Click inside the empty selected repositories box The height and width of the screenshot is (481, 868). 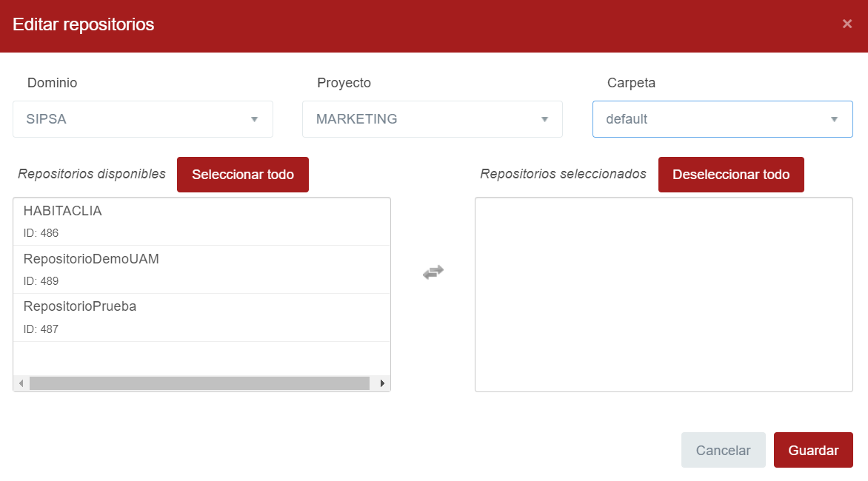[664, 295]
